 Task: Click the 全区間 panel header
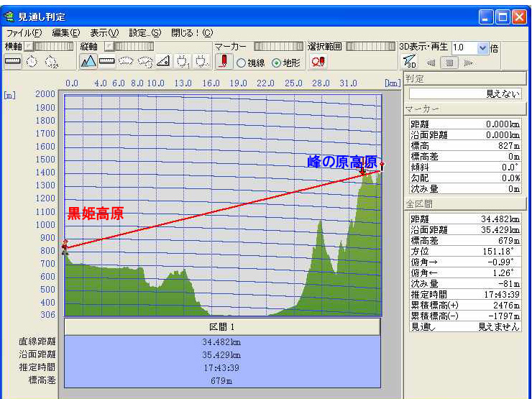[465, 204]
